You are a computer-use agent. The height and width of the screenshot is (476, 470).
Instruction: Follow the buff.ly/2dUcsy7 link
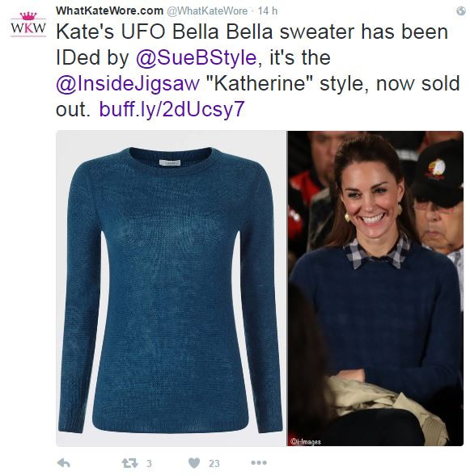172,109
